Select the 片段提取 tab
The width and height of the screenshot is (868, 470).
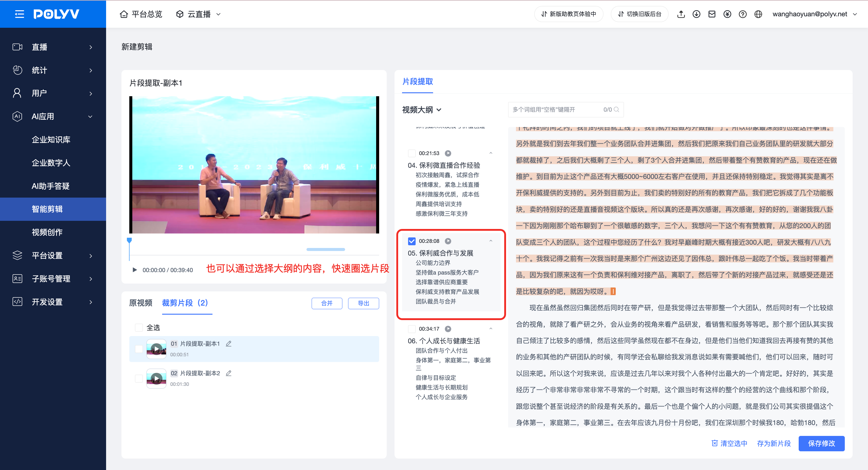pyautogui.click(x=417, y=81)
